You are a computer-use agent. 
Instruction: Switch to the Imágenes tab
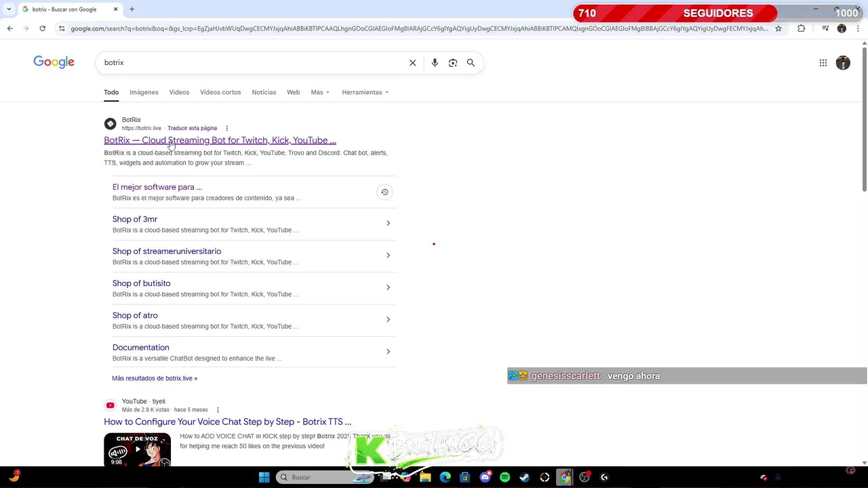click(x=144, y=92)
